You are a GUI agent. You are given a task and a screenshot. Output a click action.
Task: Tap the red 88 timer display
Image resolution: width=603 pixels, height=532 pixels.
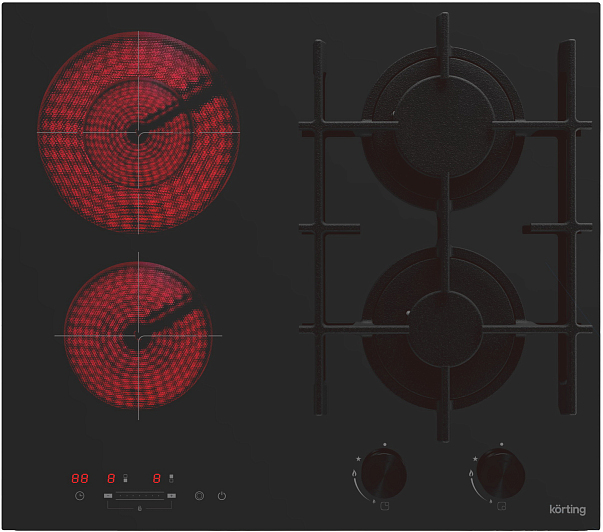tap(79, 478)
